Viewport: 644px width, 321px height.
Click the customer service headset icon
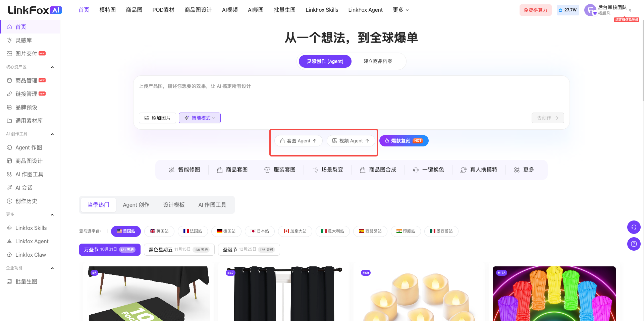point(634,227)
